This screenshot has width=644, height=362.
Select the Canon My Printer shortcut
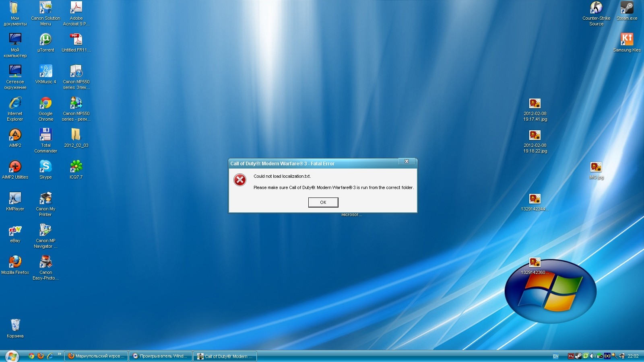pos(45,204)
